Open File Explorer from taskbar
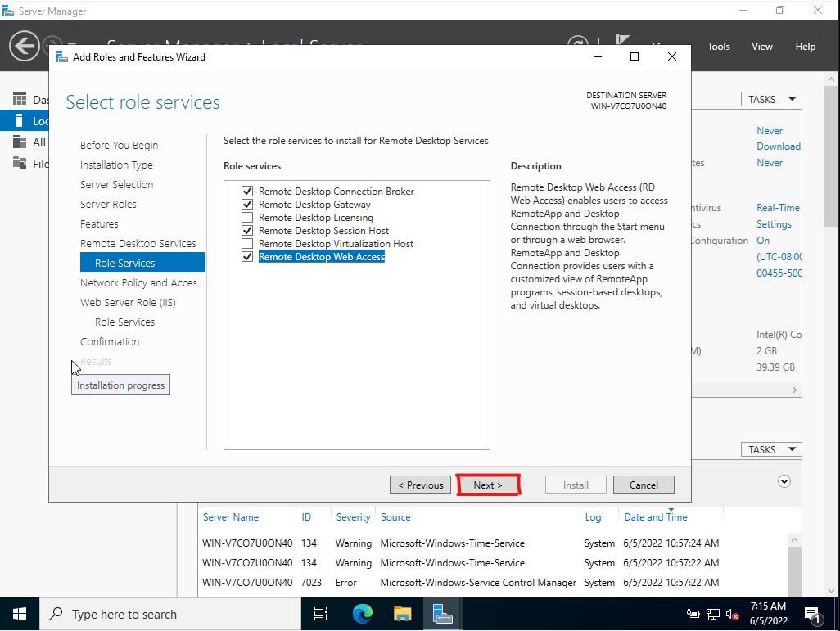 (402, 614)
